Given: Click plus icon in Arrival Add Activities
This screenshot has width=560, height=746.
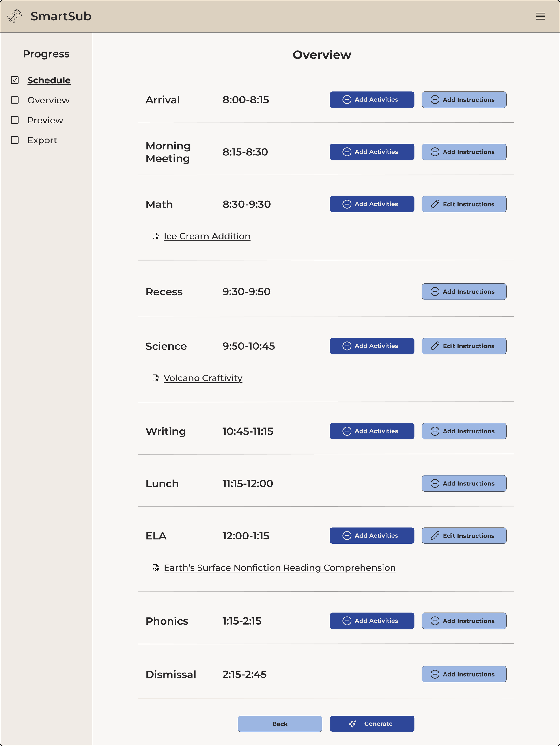Looking at the screenshot, I should 347,100.
